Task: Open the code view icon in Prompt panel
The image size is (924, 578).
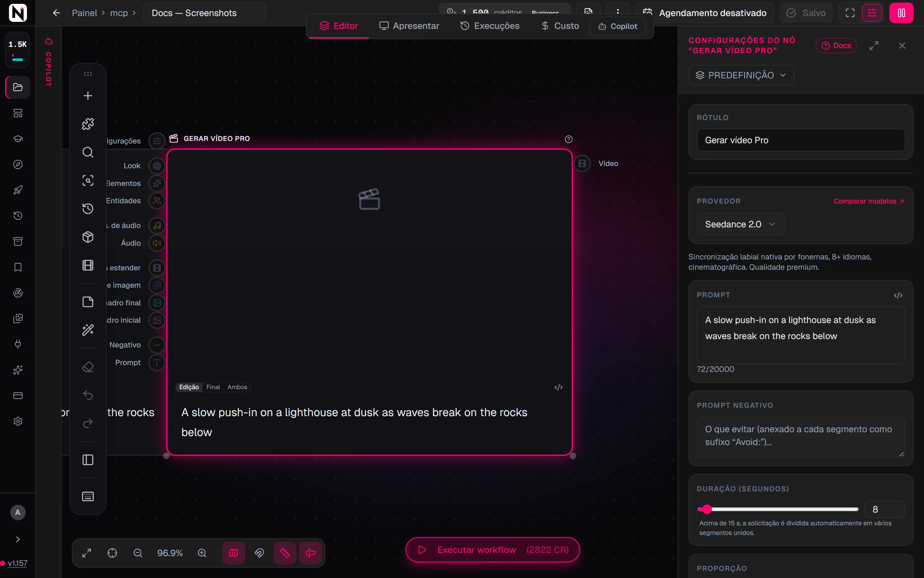Action: pos(898,295)
